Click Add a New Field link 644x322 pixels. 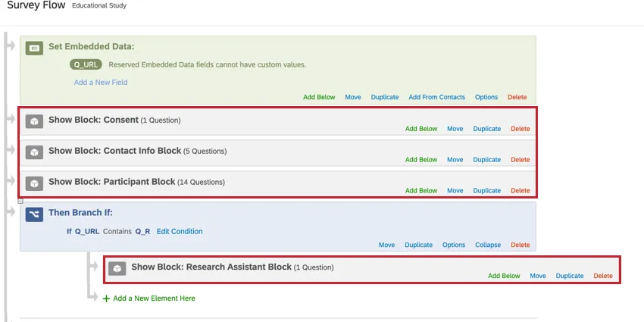(101, 82)
